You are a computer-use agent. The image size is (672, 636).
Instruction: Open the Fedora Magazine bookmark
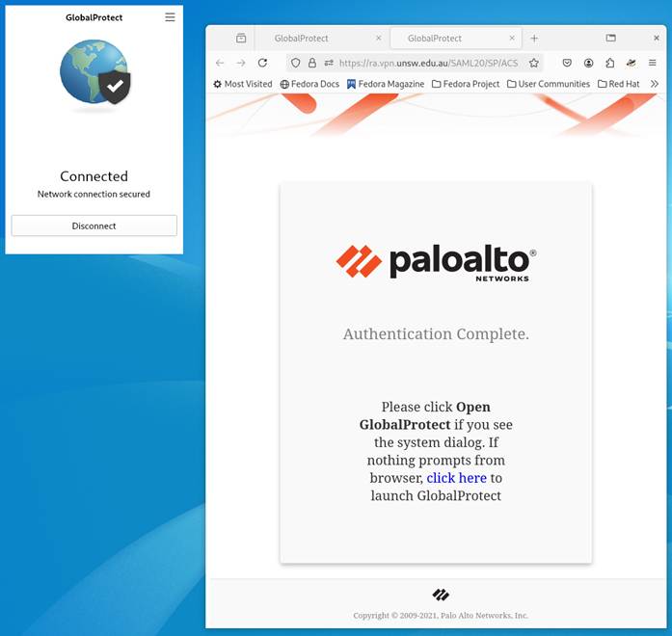click(x=386, y=84)
